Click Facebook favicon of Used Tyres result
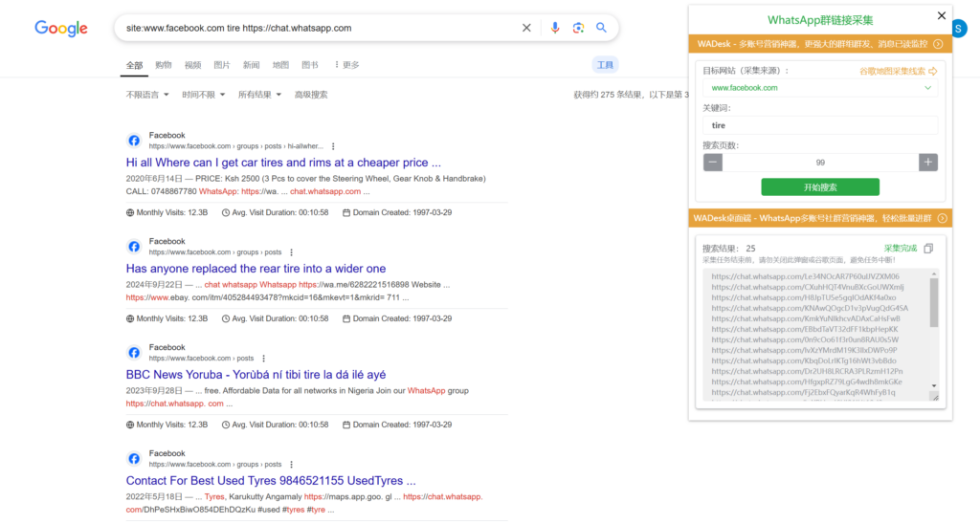Viewport: 980px width, 524px height. pos(134,459)
